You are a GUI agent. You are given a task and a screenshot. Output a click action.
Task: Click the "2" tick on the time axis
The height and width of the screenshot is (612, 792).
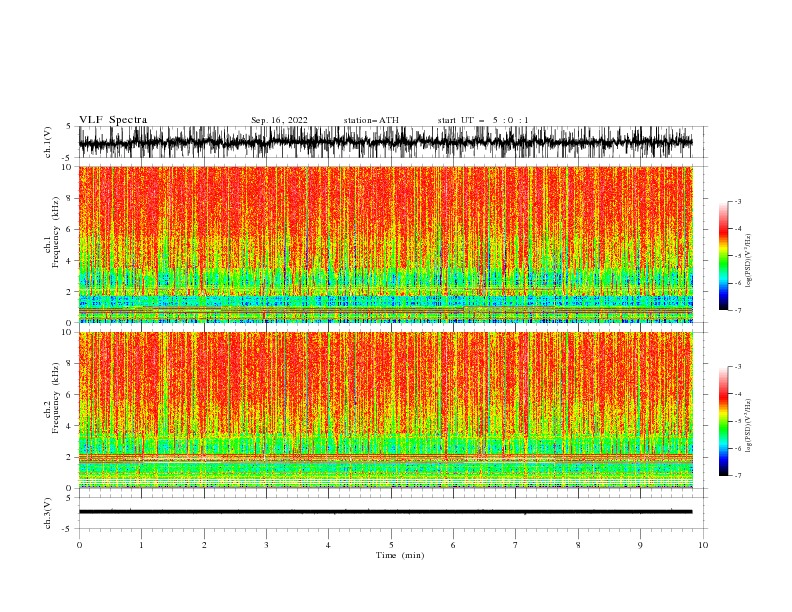(204, 545)
